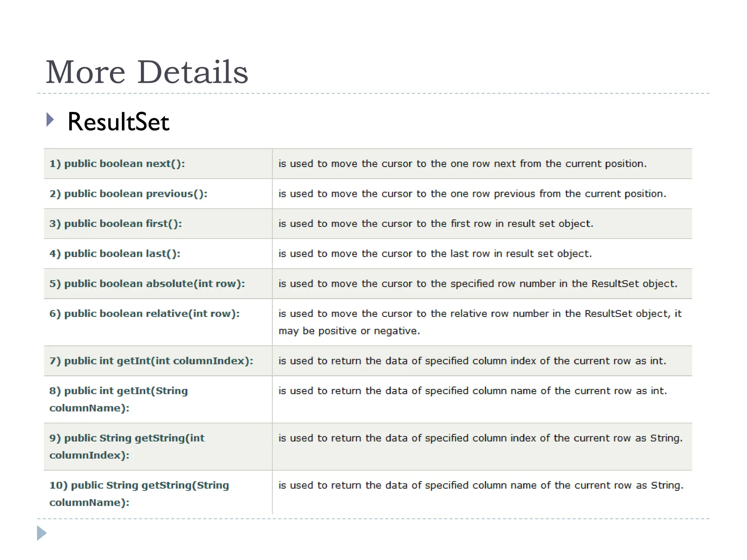Image resolution: width=747 pixels, height=560 pixels.
Task: Select '4) public boolean last():' cell
Action: [158, 253]
